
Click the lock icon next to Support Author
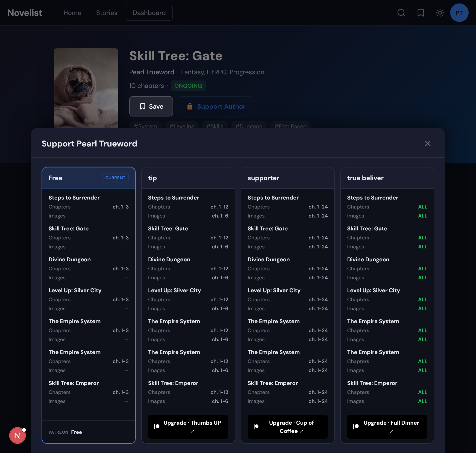[190, 106]
